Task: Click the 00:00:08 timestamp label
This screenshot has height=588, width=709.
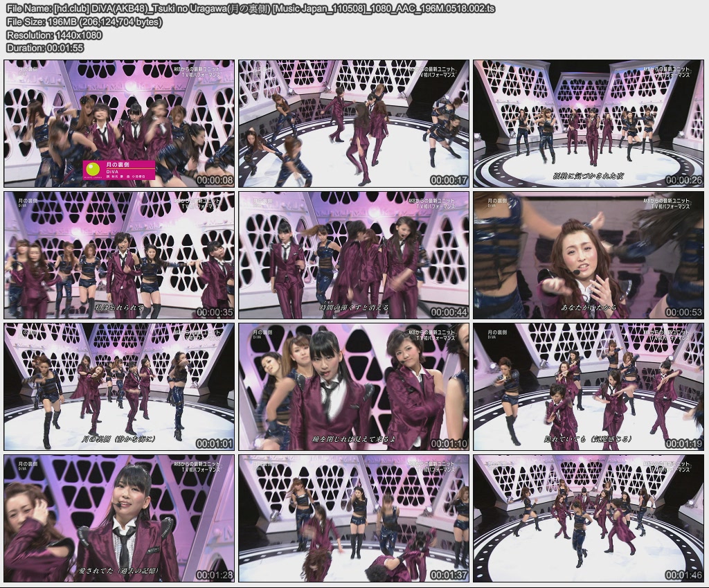Action: click(x=215, y=180)
